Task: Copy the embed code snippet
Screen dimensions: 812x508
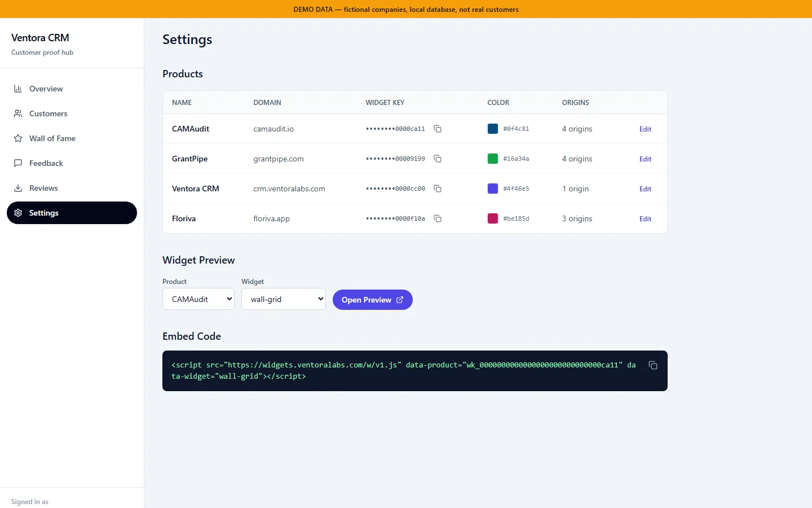Action: click(653, 365)
